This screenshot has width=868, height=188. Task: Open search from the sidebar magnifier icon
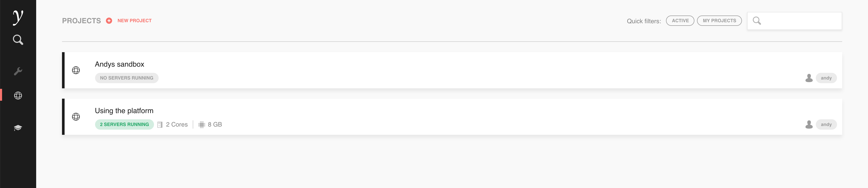(x=18, y=40)
